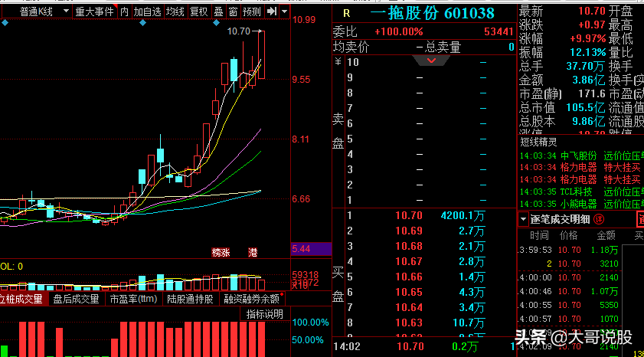Click the 内 toolbar button
Viewport: 644px width, 357px height.
click(x=125, y=11)
